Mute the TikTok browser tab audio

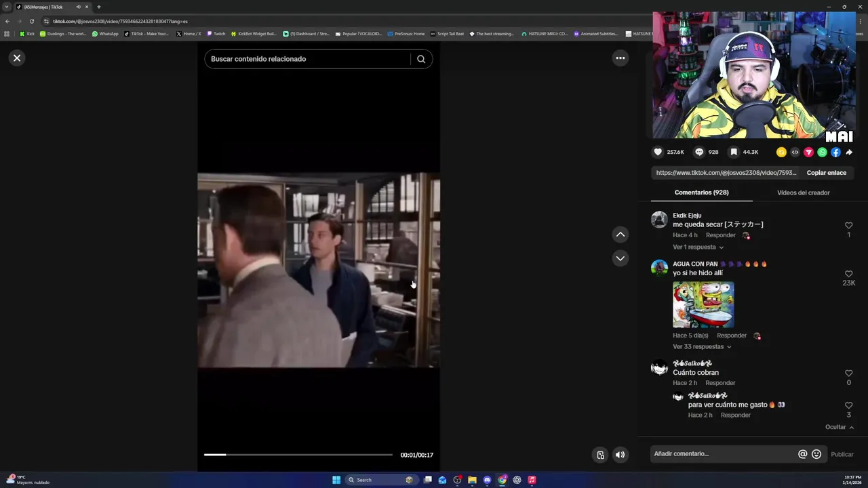(78, 7)
